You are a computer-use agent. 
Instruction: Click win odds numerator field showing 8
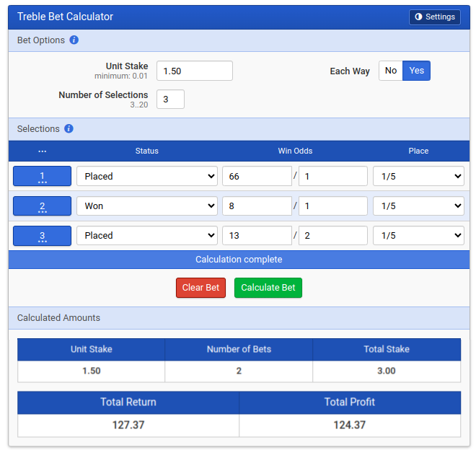257,206
